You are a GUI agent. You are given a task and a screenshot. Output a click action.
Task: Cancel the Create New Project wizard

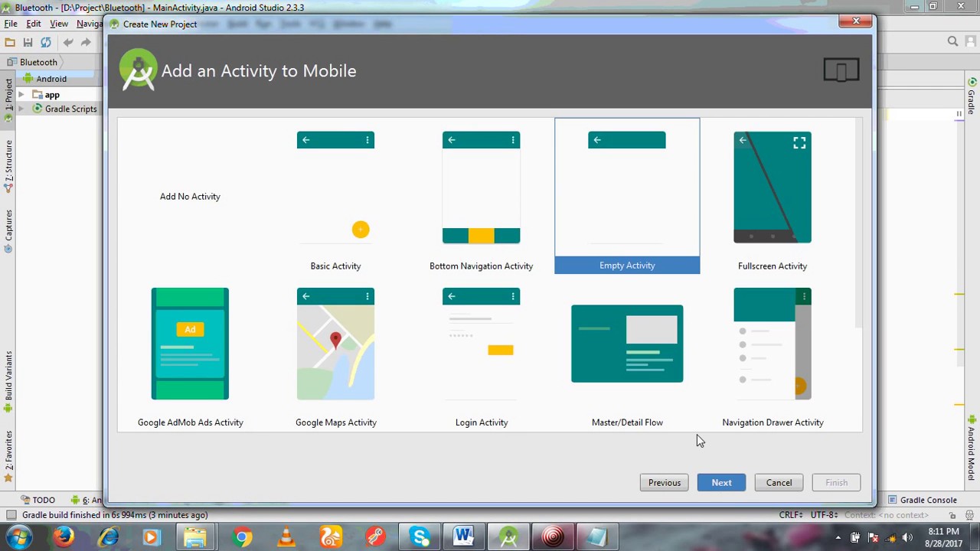[x=779, y=483]
